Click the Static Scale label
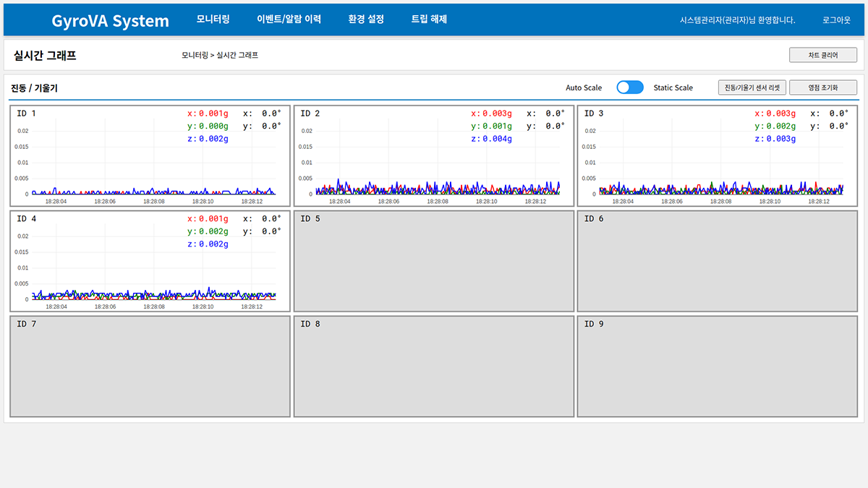Image resolution: width=868 pixels, height=488 pixels. 673,88
